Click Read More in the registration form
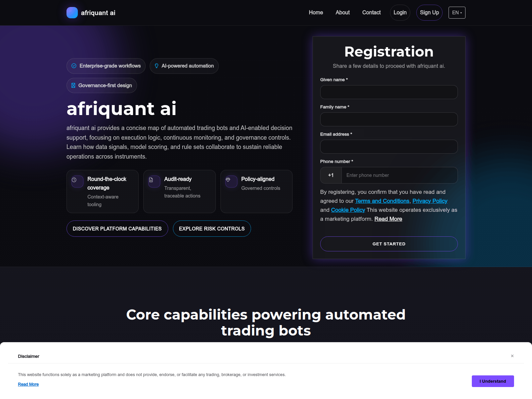This screenshot has width=532, height=399. 388,219
